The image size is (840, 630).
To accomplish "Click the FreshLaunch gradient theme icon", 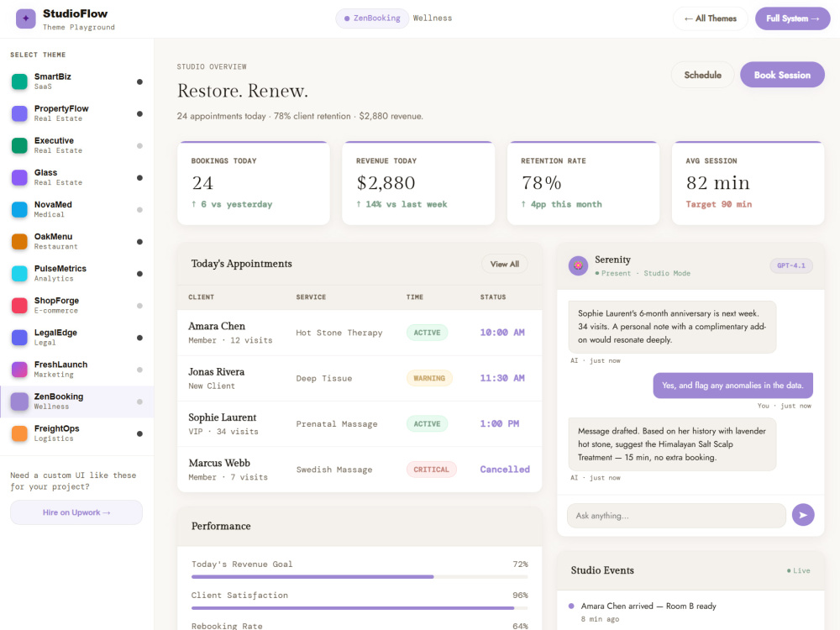I will coord(20,370).
